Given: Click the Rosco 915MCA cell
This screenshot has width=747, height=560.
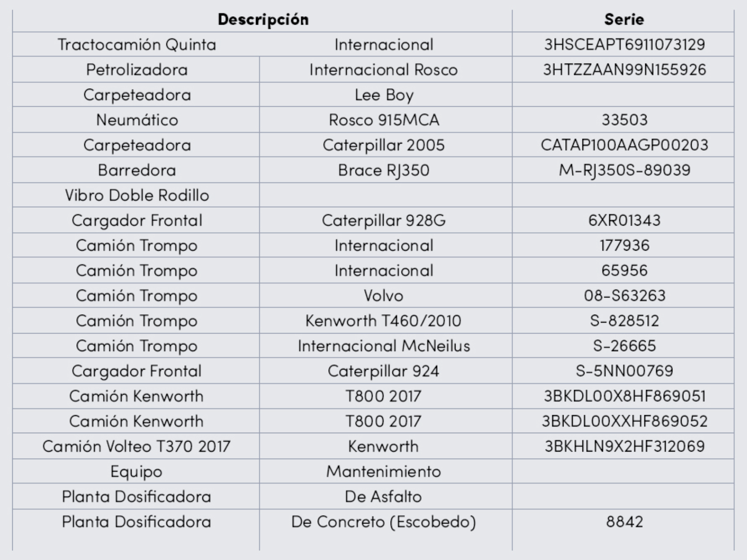Looking at the screenshot, I should click(x=384, y=120).
